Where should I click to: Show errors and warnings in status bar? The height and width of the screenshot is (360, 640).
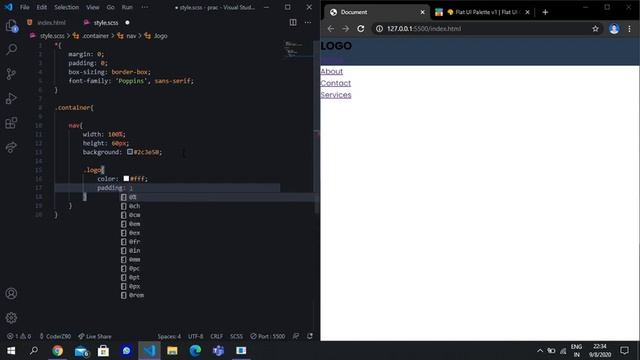pos(19,336)
